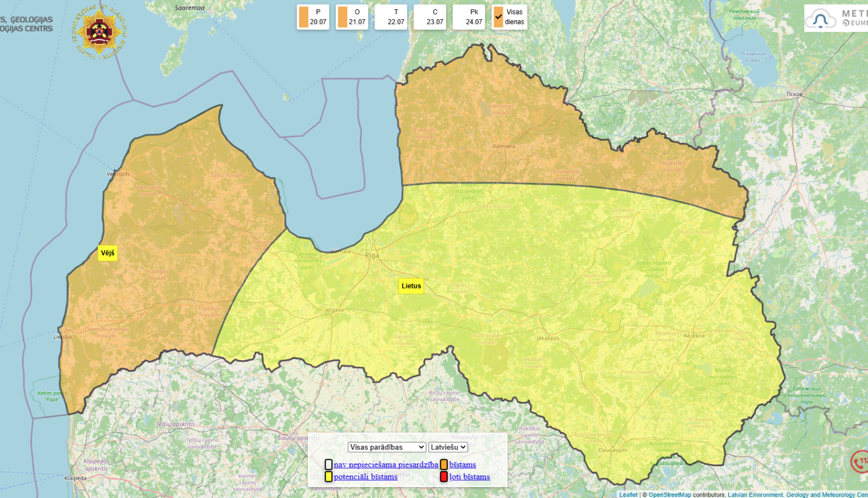Click the red 112 emergency phone icon
The height and width of the screenshot is (498, 868).
860,462
